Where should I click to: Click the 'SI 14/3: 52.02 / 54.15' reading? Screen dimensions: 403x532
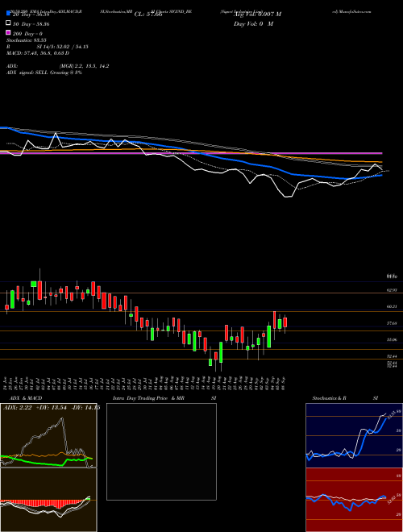tap(63, 47)
